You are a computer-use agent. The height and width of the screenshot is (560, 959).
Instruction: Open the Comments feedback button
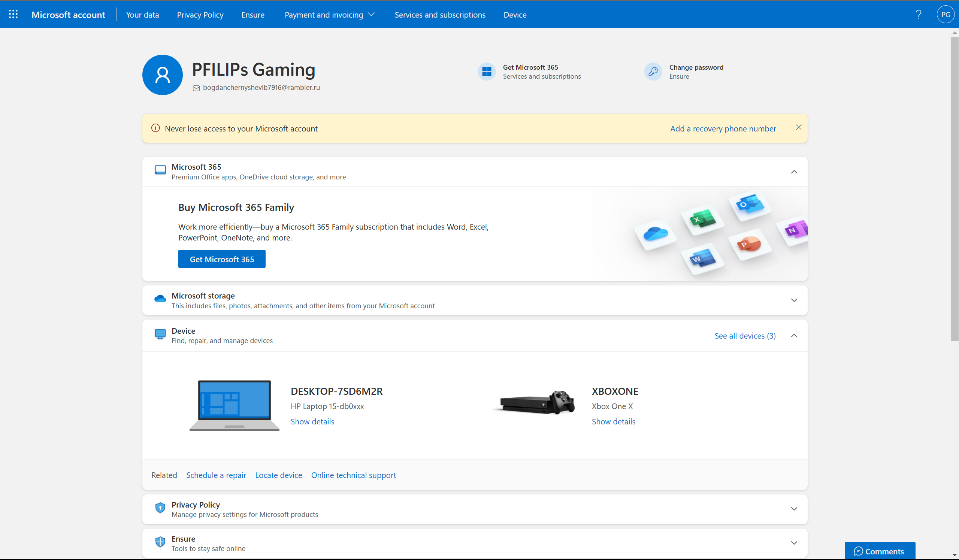click(880, 551)
